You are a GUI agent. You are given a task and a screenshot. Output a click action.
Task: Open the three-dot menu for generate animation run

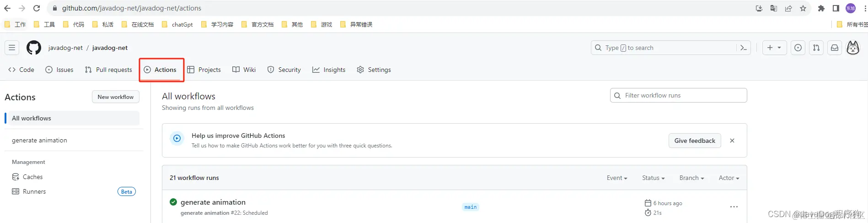(x=734, y=207)
